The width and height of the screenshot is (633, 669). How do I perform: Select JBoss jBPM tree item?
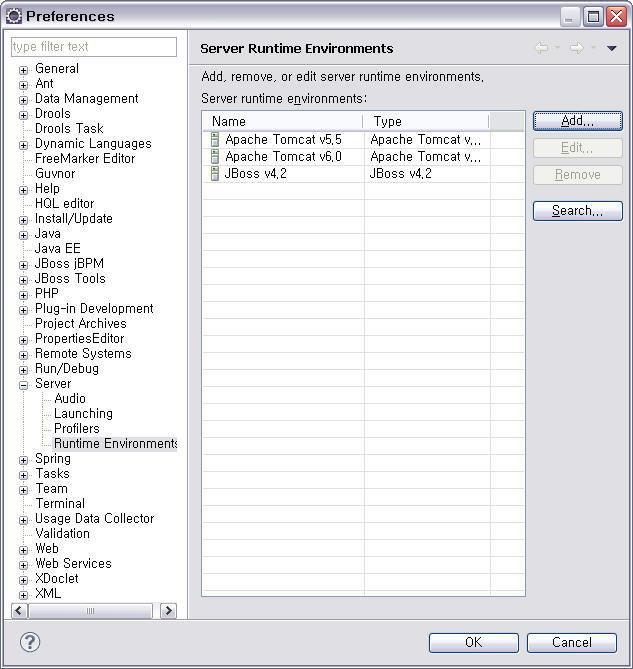69,263
